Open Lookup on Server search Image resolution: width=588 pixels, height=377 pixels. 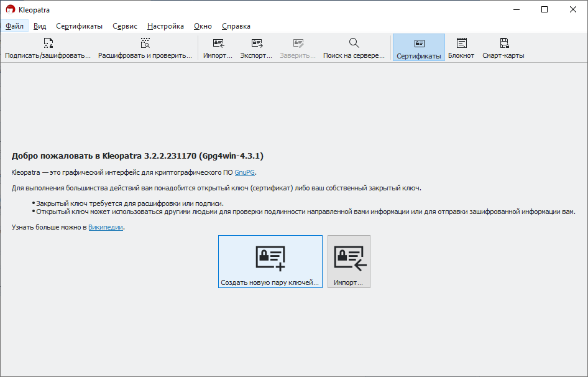[x=354, y=48]
